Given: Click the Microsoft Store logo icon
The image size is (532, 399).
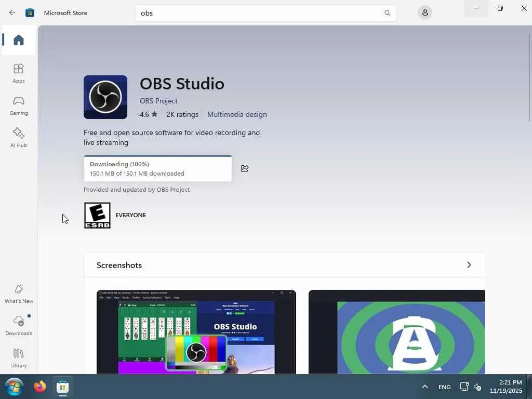Looking at the screenshot, I should (x=30, y=13).
